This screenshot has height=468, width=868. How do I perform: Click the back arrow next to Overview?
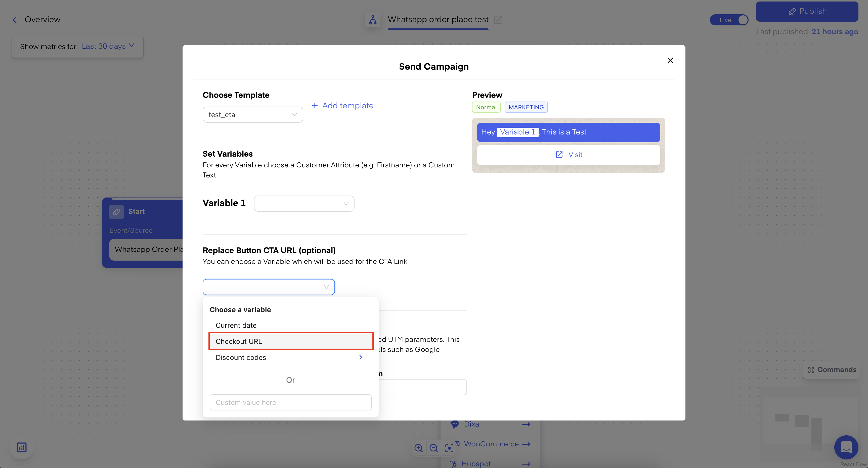coord(15,20)
